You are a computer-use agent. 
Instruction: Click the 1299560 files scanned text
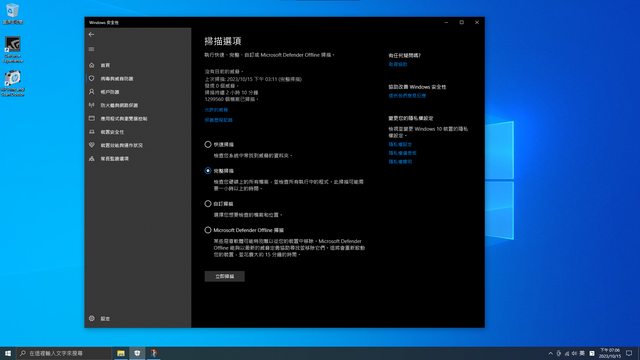tap(231, 99)
